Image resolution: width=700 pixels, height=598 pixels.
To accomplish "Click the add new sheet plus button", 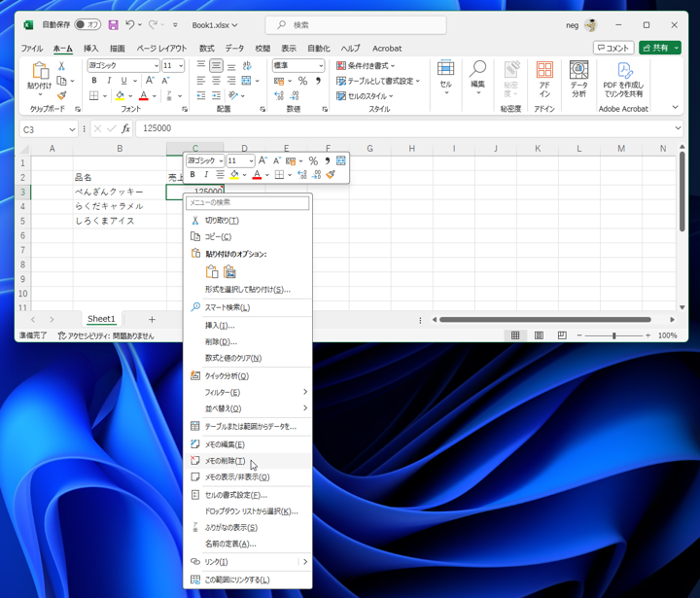I will point(152,319).
